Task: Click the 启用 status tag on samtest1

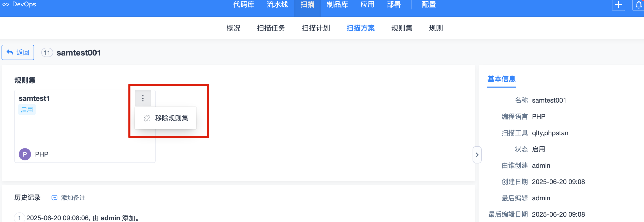Action: pyautogui.click(x=27, y=110)
